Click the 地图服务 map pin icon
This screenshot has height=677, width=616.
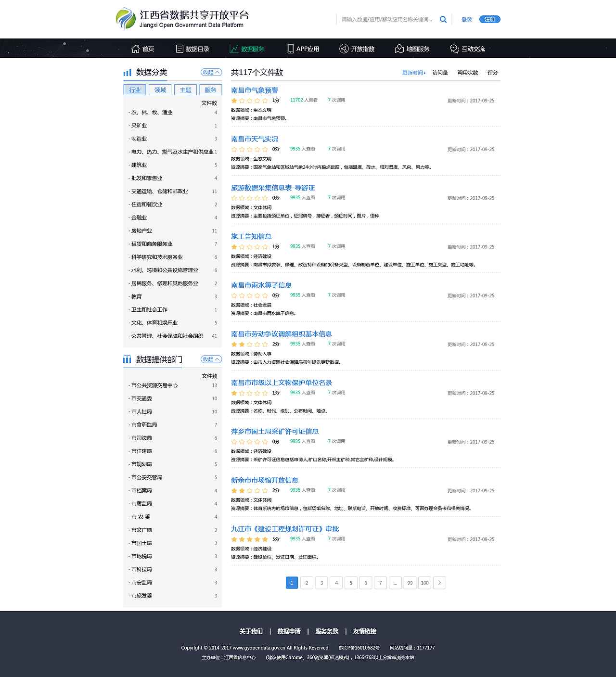[399, 49]
